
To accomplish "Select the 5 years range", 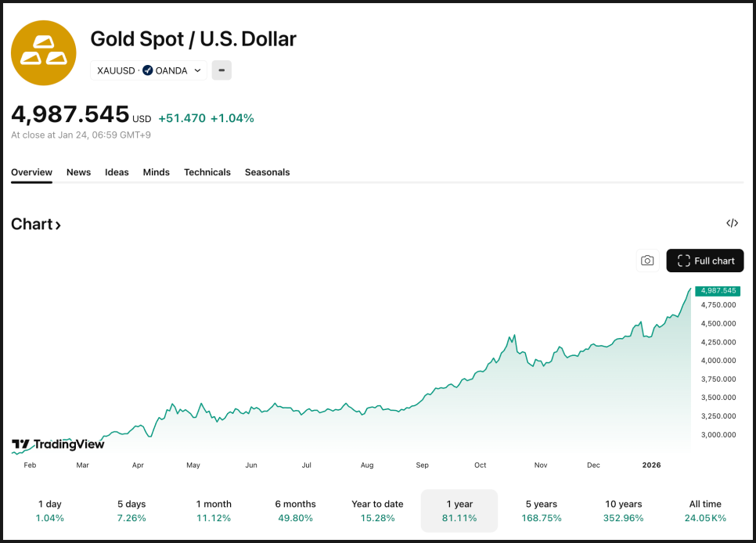I will (542, 510).
